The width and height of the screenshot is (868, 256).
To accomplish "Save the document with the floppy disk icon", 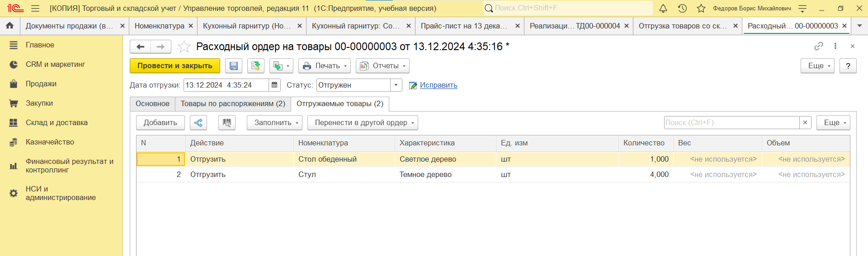I will (234, 66).
